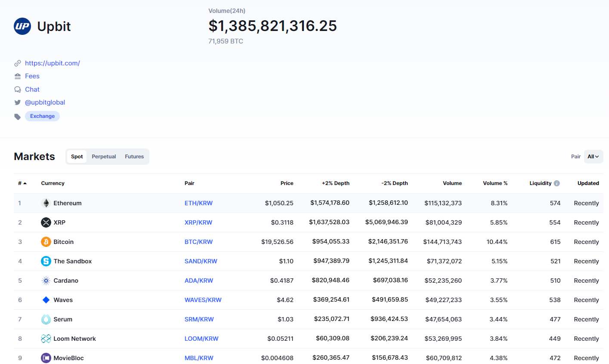Click the chat bubble icon
This screenshot has height=364, width=609.
18,89
